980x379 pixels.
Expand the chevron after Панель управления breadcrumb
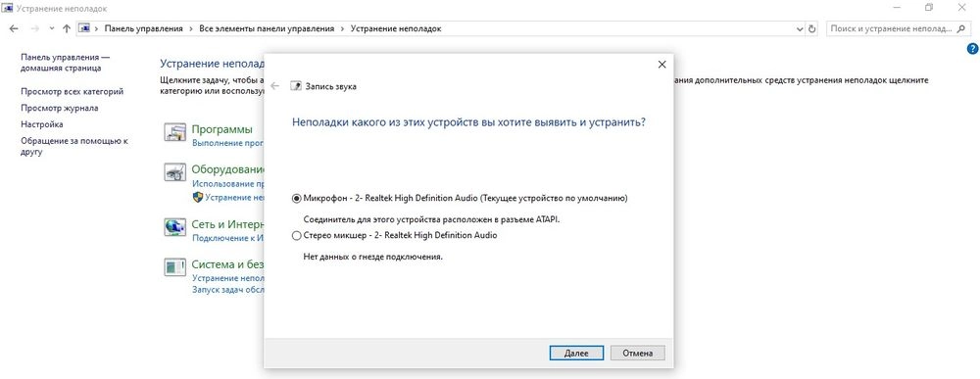[191, 28]
